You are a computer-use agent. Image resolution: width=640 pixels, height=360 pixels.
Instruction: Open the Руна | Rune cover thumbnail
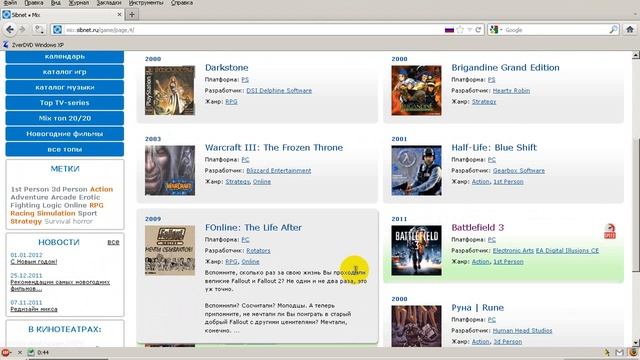point(416,326)
